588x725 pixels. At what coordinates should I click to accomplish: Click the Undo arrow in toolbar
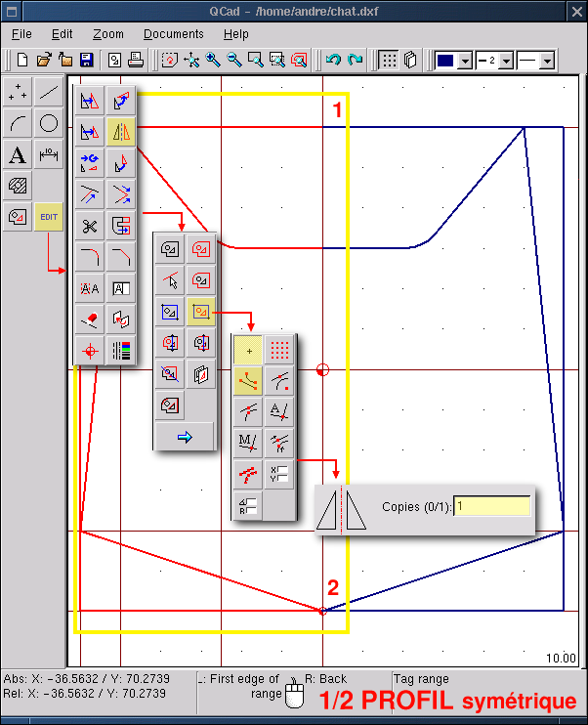pyautogui.click(x=333, y=60)
